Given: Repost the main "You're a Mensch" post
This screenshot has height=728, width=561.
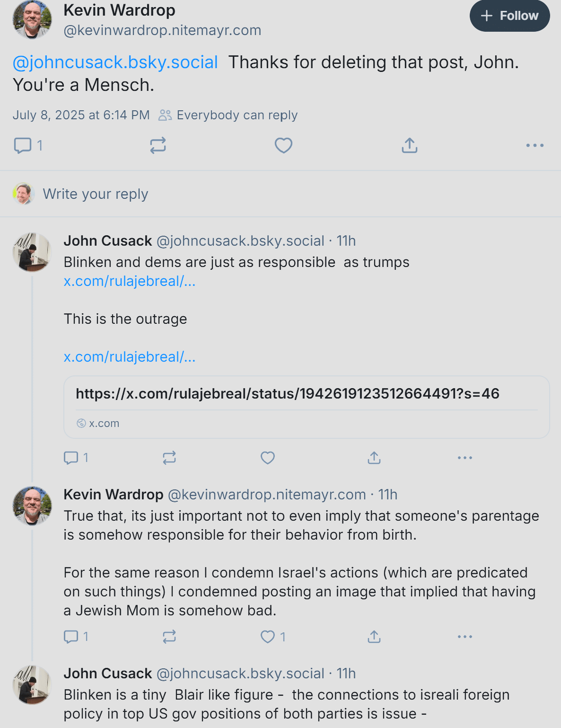Looking at the screenshot, I should pyautogui.click(x=158, y=145).
